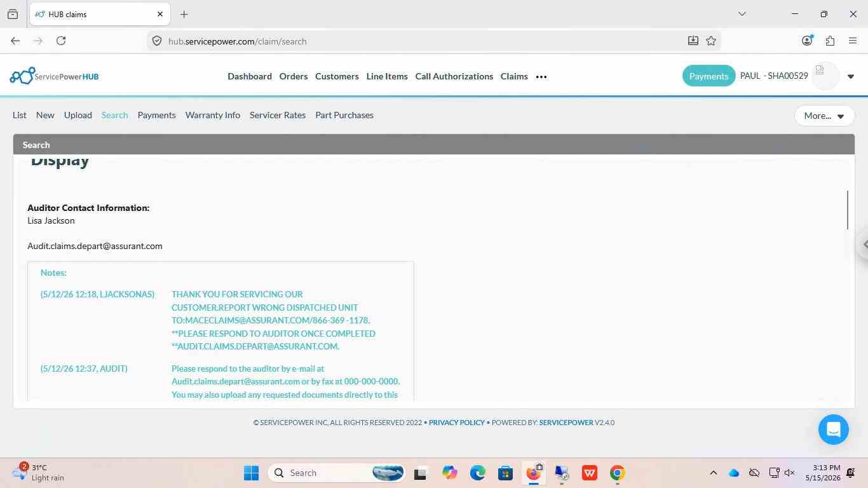The image size is (868, 488).
Task: Select the Servicer Rates tab
Action: click(x=278, y=115)
